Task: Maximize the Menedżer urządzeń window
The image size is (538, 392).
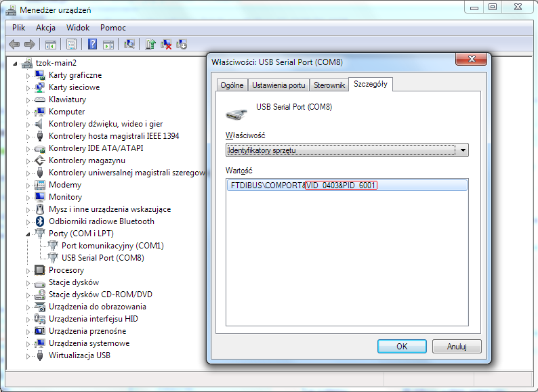Action: tap(493, 7)
